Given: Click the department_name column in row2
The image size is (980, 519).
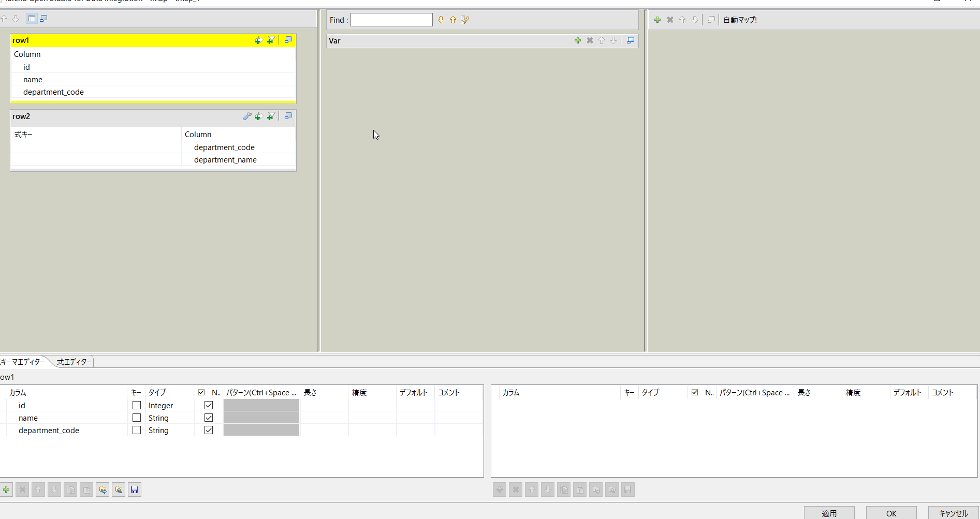Looking at the screenshot, I should 225,159.
